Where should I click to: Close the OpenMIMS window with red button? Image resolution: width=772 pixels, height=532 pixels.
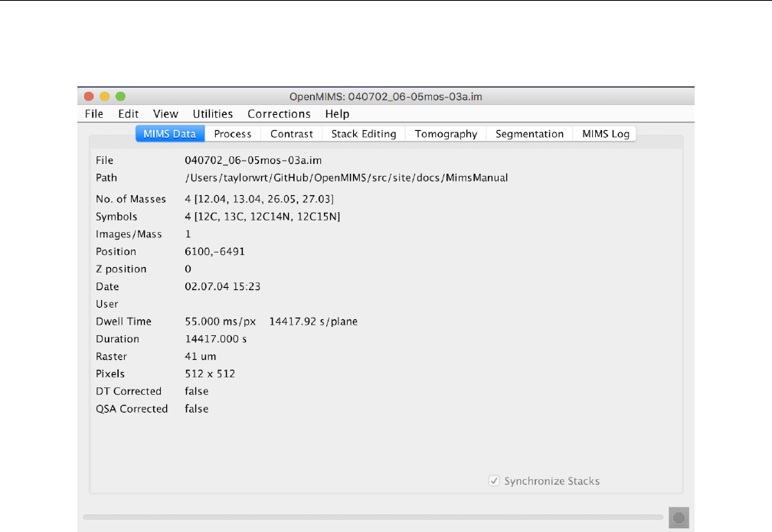(89, 96)
